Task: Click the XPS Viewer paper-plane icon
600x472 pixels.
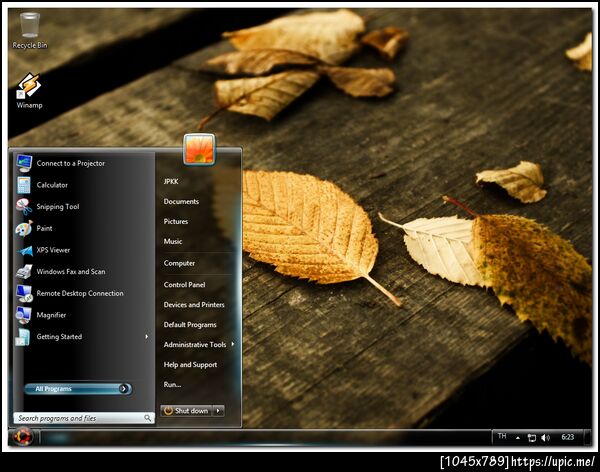Action: (x=25, y=250)
